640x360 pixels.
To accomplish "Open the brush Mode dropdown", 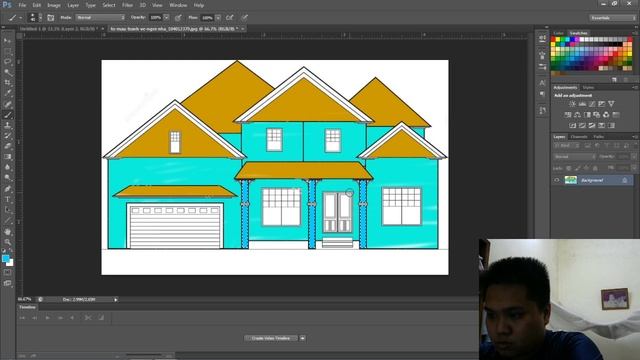I will pos(100,18).
